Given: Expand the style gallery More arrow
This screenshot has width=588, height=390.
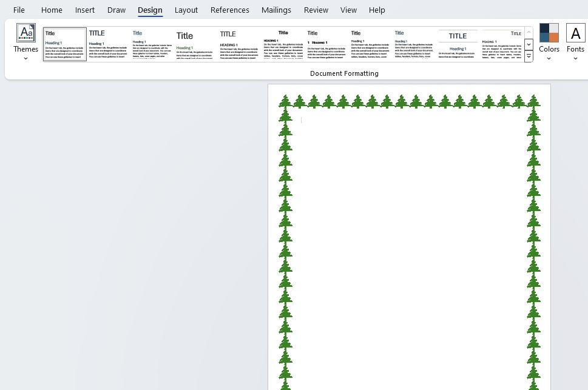Looking at the screenshot, I should [x=529, y=56].
